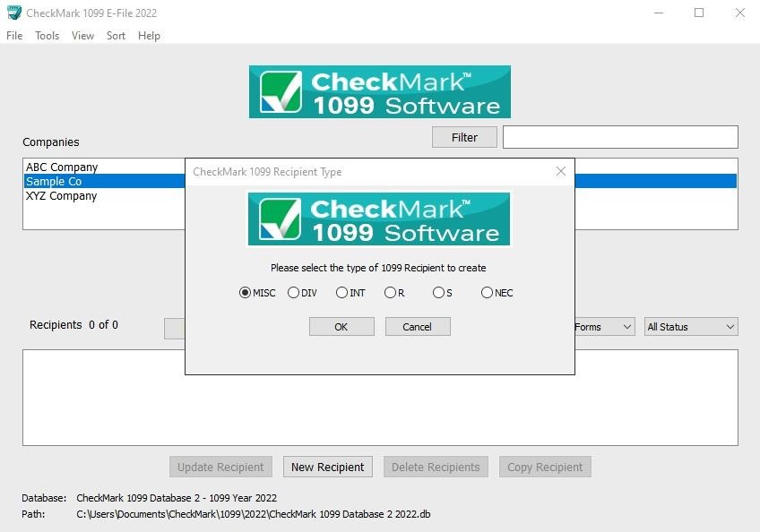Screen dimensions: 760x532
Task: Expand the Forms dropdown
Action: pos(602,327)
